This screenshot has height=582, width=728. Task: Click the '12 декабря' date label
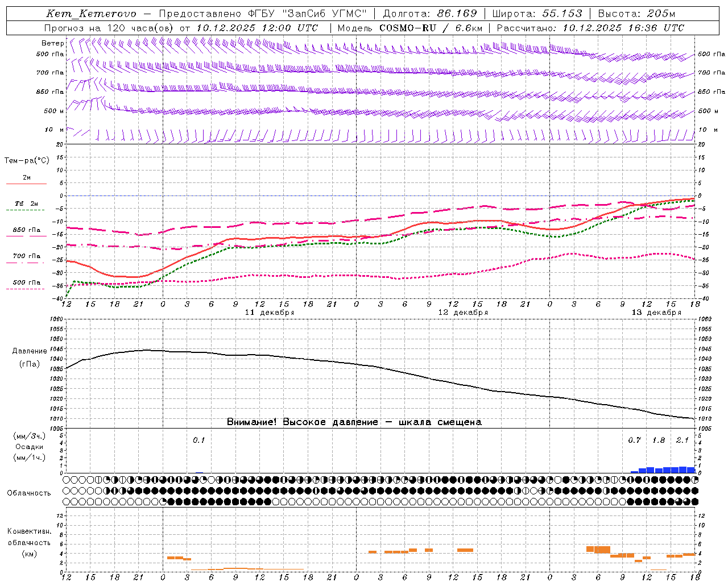click(463, 313)
